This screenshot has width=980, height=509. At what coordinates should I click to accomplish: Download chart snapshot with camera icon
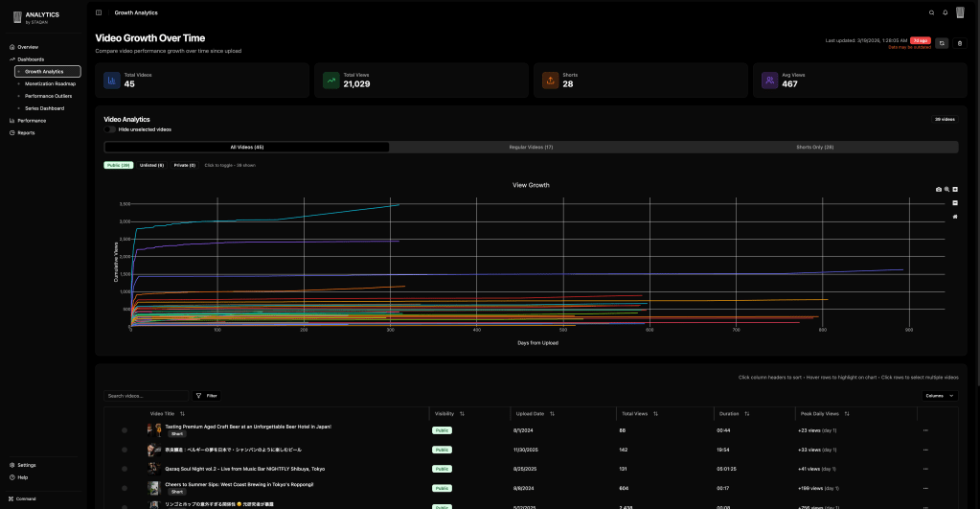pyautogui.click(x=939, y=190)
